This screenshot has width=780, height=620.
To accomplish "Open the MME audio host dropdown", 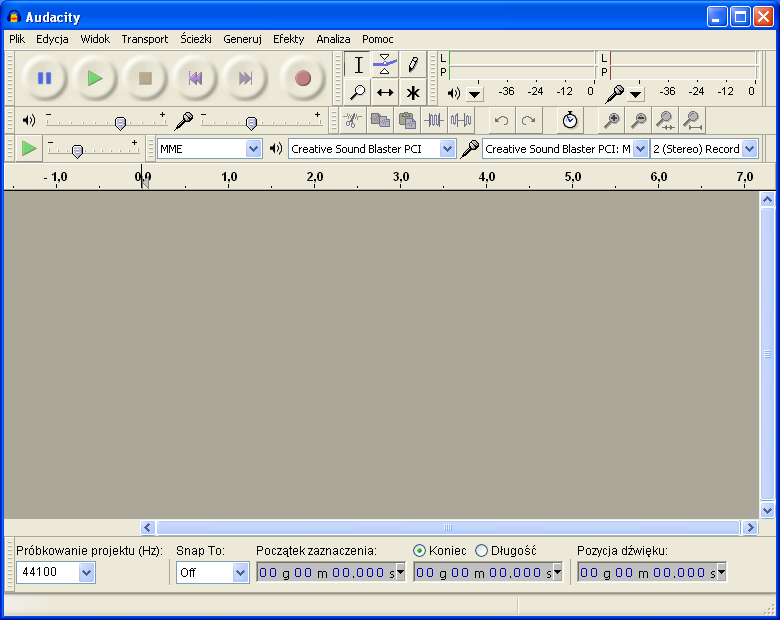I will click(253, 149).
